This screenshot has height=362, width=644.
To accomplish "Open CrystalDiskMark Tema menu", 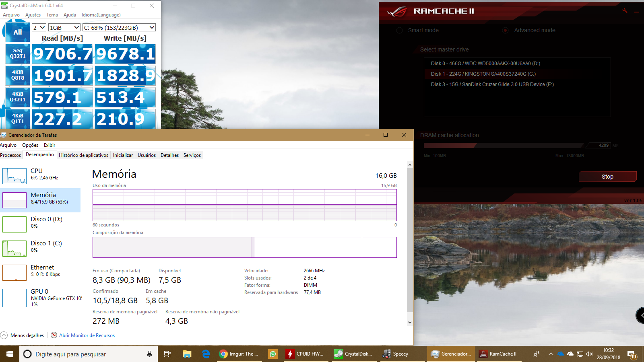I will [x=52, y=15].
